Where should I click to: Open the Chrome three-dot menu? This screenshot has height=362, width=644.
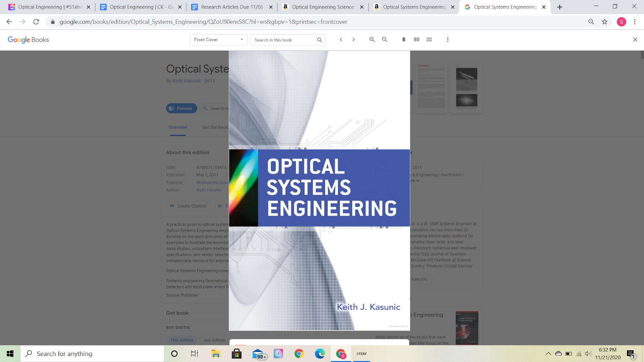point(635,22)
